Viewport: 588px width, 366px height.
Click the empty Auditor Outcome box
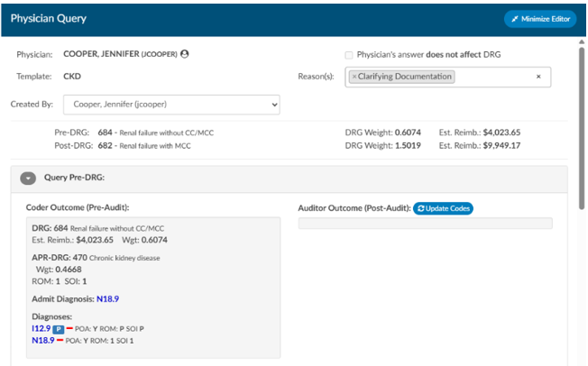click(426, 224)
